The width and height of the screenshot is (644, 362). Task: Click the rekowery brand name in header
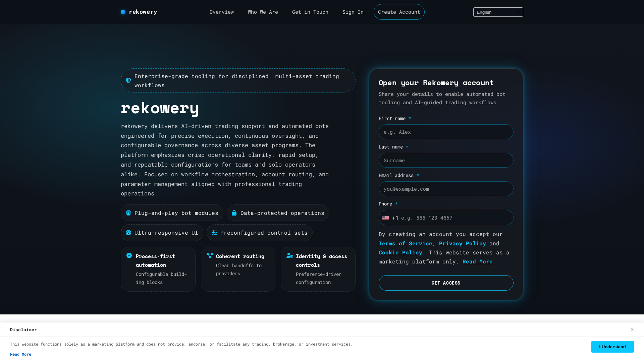tap(143, 12)
